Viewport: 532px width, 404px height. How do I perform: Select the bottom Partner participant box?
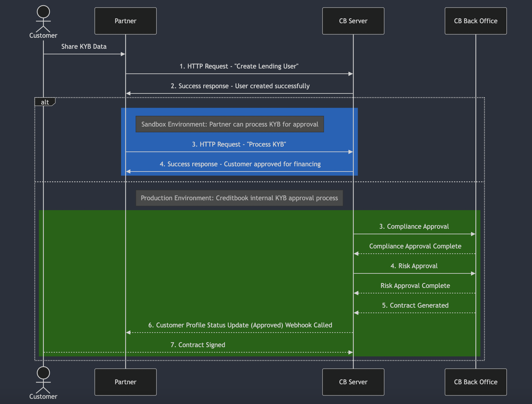pyautogui.click(x=125, y=382)
